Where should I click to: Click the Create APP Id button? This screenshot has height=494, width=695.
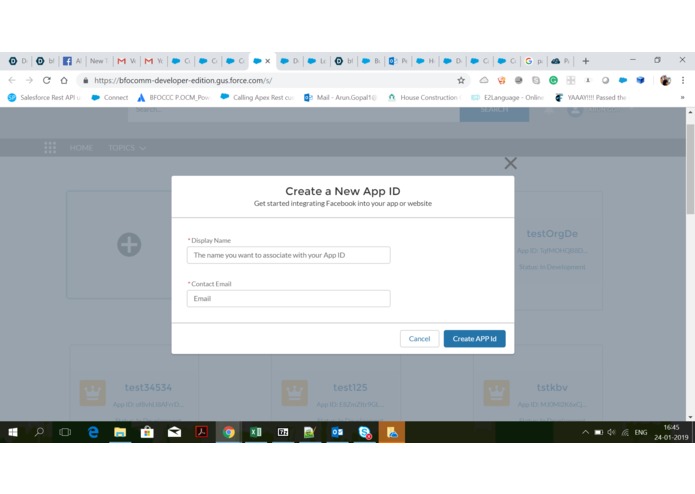coord(474,339)
